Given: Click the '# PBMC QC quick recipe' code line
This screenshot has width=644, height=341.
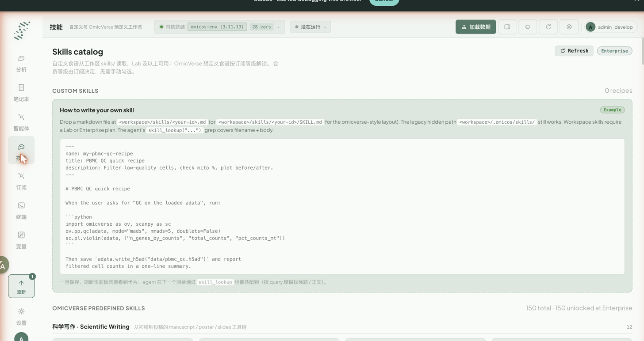Looking at the screenshot, I should 98,189.
